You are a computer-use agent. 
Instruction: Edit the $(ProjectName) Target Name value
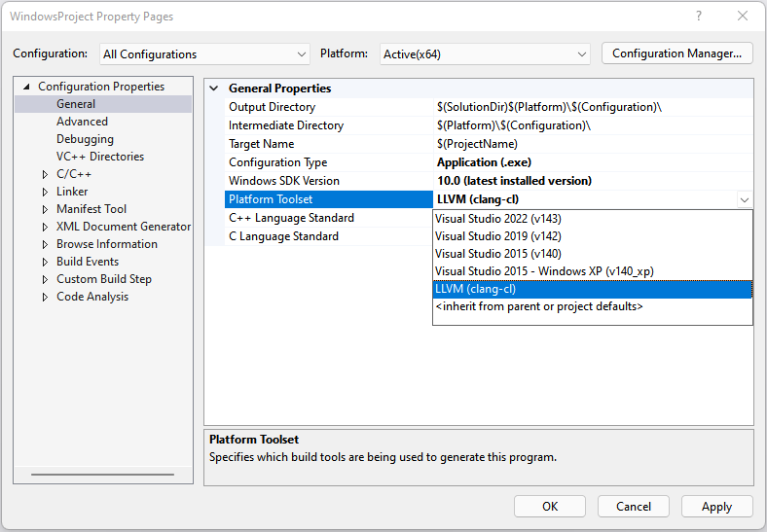point(477,144)
